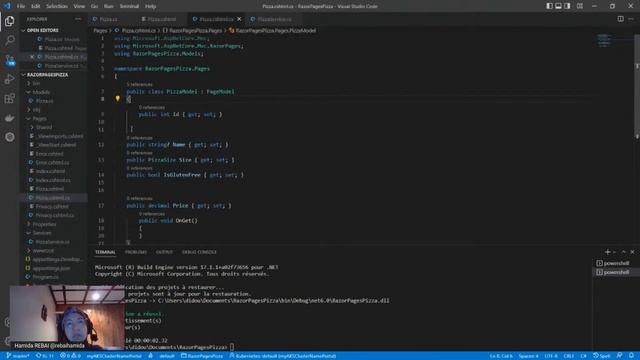Toggle the primary side bar visibility
Viewport: 640px width, 360px height.
coord(549,6)
